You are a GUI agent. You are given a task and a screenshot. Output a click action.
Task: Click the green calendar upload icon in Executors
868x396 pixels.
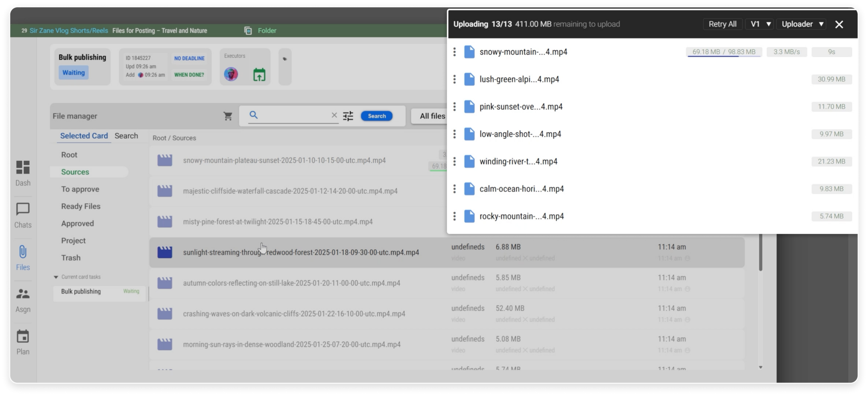(259, 75)
